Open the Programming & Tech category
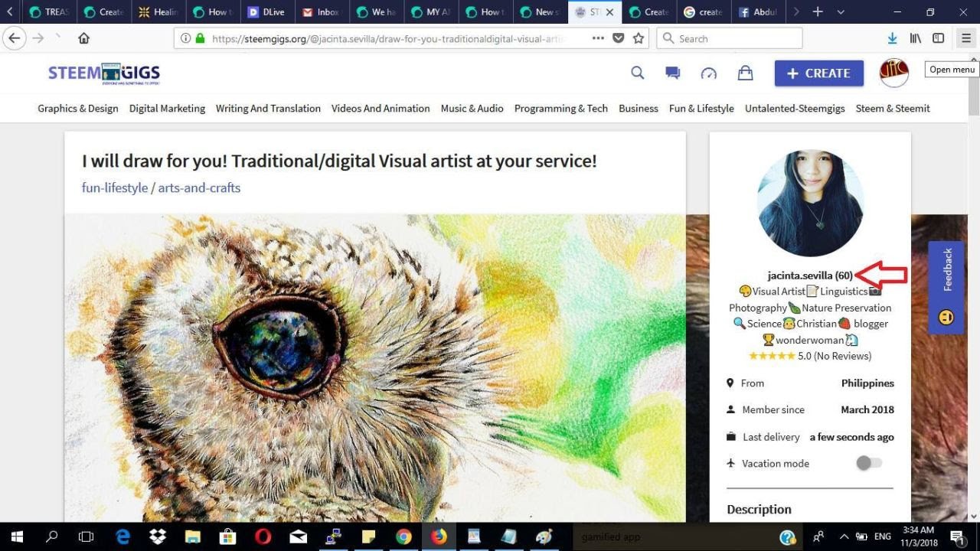The image size is (980, 551). click(561, 108)
